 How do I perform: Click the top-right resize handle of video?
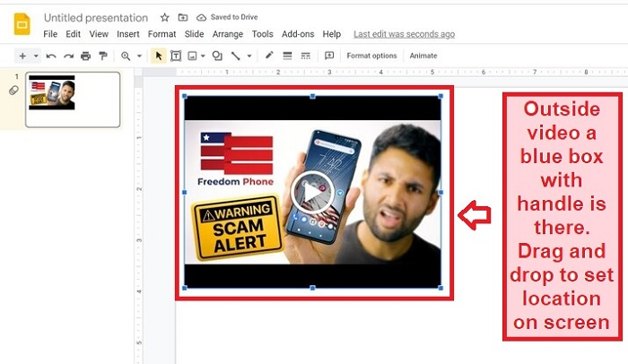[x=441, y=96]
